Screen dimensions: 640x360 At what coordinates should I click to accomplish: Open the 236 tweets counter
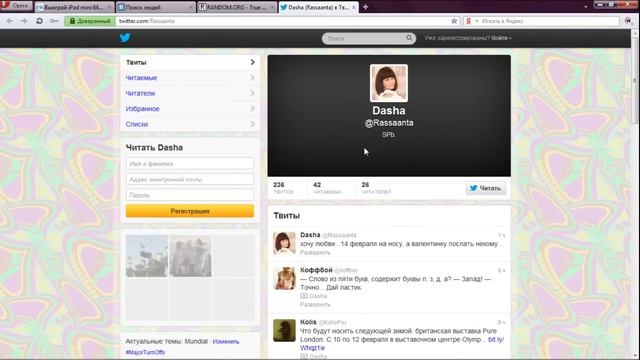click(283, 188)
